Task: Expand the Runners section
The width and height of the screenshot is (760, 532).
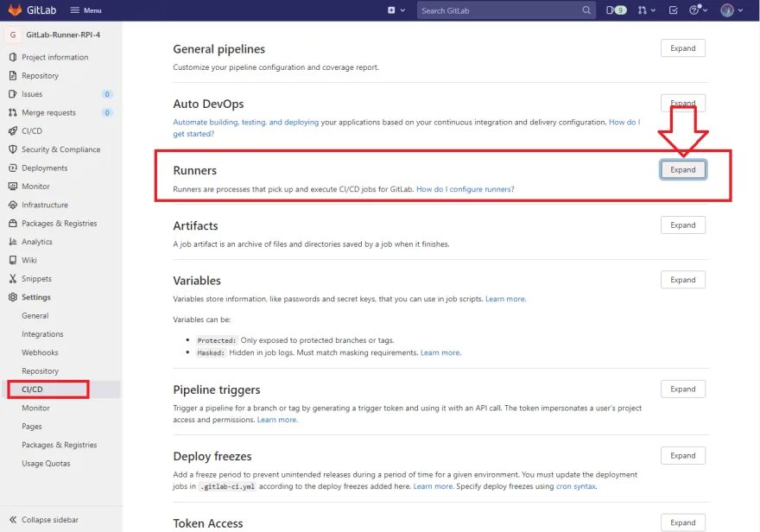Action: point(682,169)
